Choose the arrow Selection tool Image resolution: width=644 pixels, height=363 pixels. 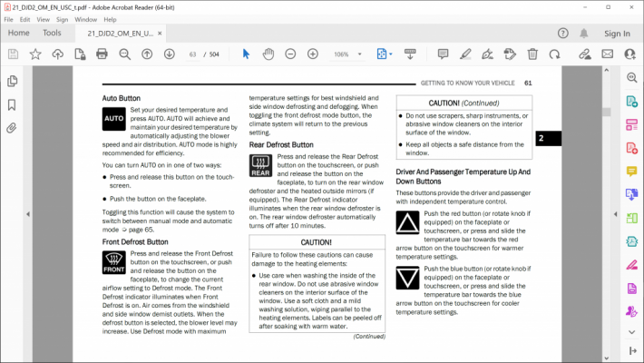pos(246,54)
